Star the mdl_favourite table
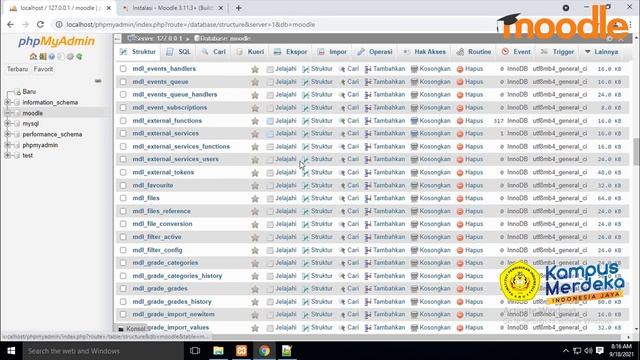The width and height of the screenshot is (640, 360). point(255,185)
